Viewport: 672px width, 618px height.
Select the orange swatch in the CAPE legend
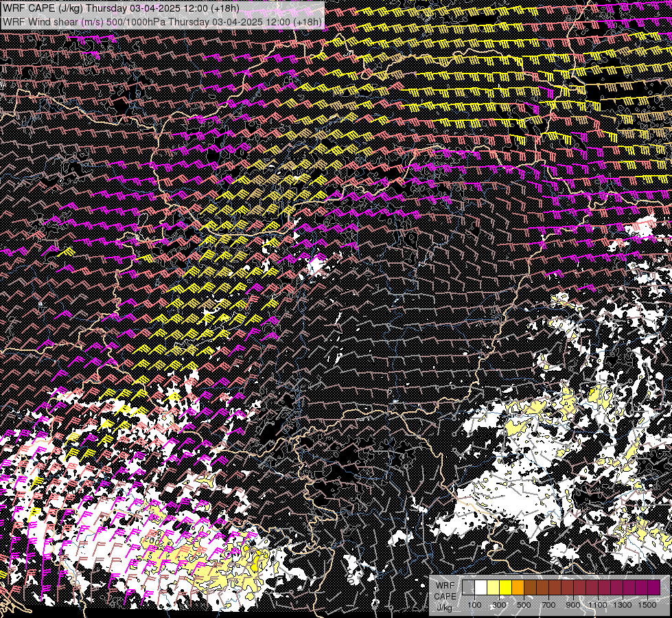point(518,587)
